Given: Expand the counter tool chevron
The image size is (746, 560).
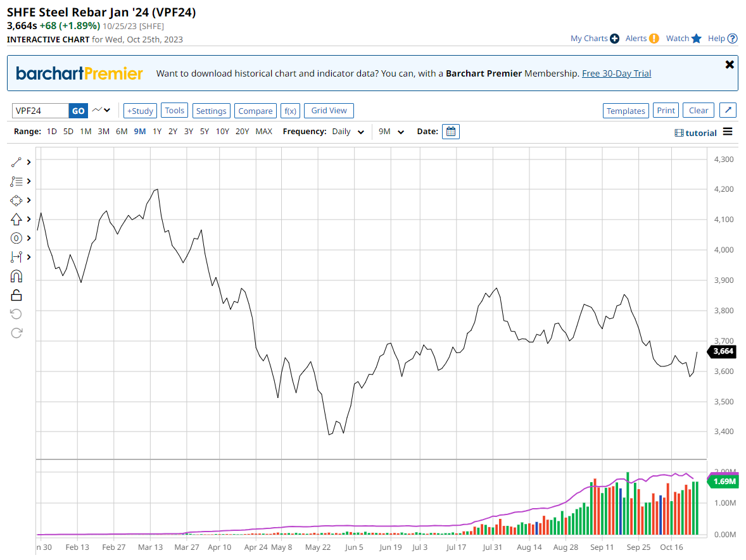Looking at the screenshot, I should point(29,238).
